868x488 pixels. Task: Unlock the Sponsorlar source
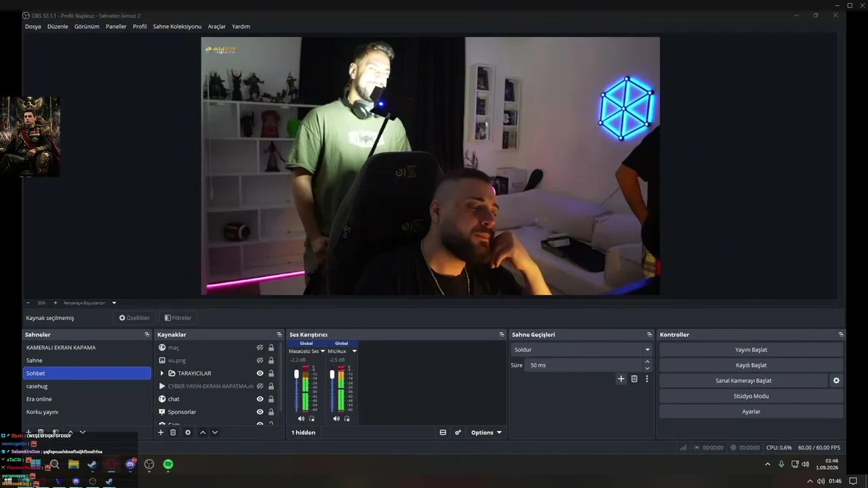pyautogui.click(x=271, y=412)
